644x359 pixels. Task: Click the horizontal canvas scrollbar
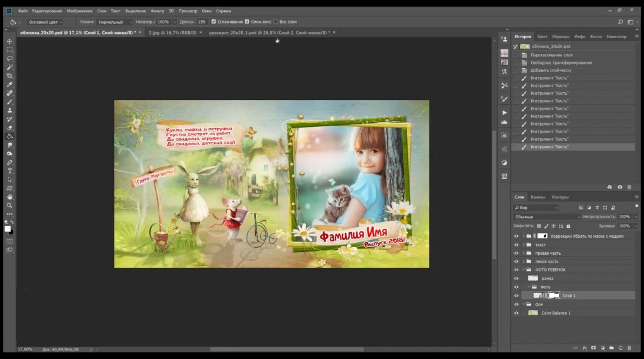coord(287,349)
